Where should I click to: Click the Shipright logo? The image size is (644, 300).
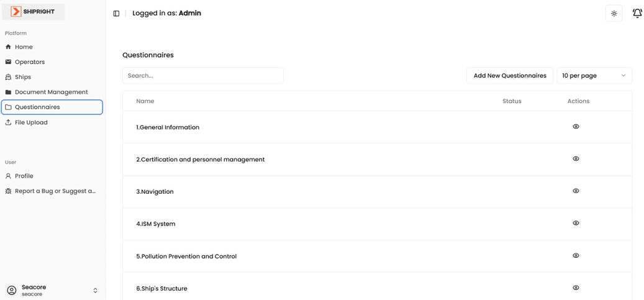point(34,12)
